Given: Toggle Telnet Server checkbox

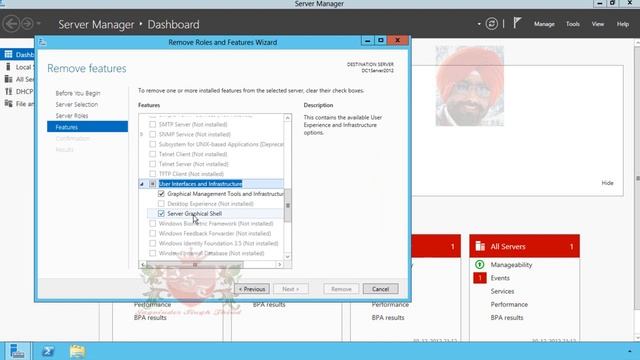Looking at the screenshot, I should pyautogui.click(x=152, y=164).
